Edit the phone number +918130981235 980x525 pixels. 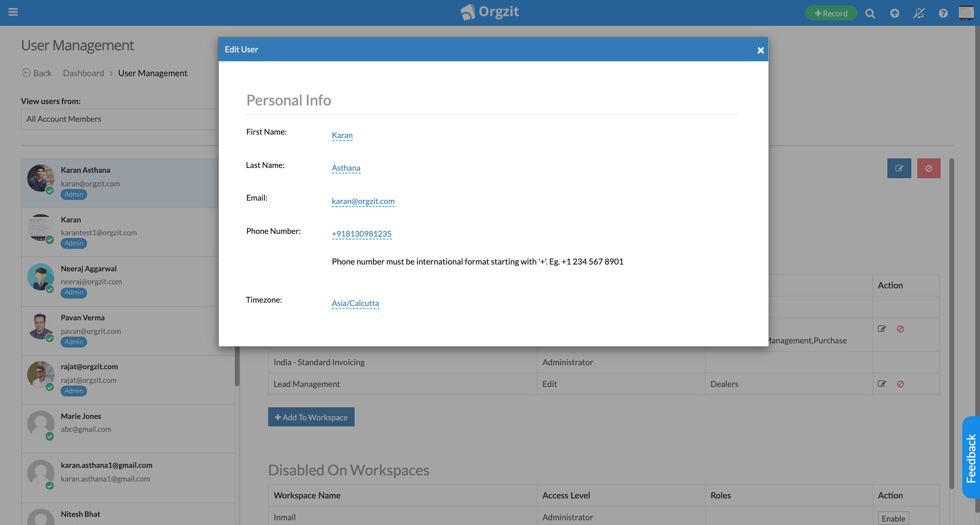361,234
